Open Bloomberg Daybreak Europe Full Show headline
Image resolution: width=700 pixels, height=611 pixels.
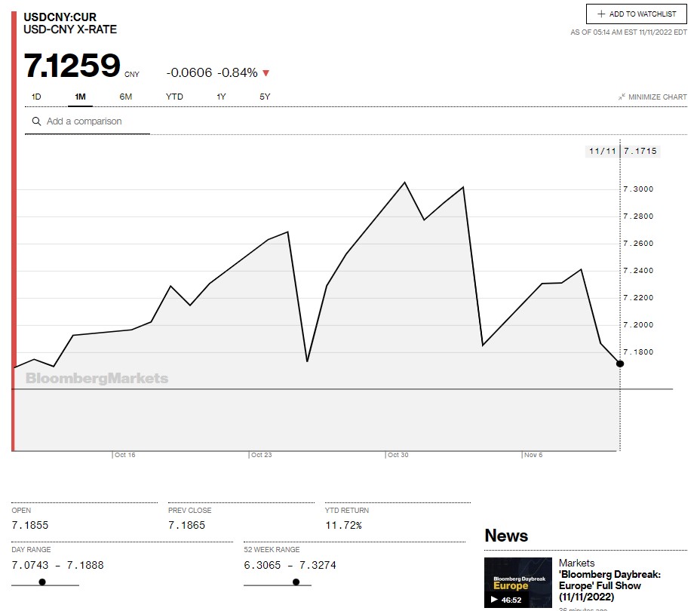(x=610, y=585)
